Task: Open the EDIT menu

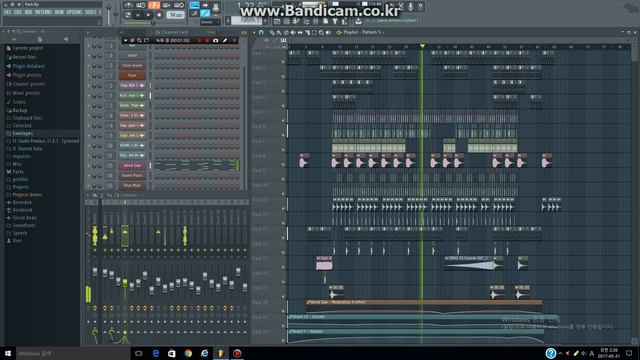Action: click(x=18, y=13)
